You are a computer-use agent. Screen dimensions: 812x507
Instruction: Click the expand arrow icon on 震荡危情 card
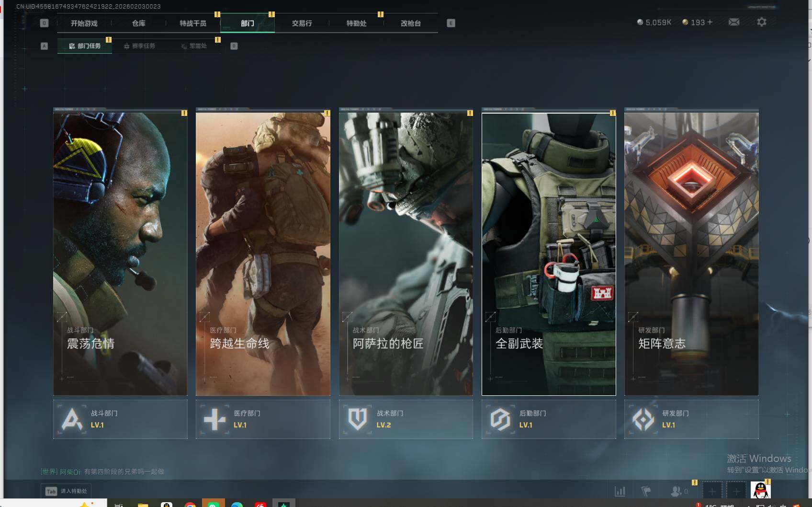pyautogui.click(x=62, y=317)
